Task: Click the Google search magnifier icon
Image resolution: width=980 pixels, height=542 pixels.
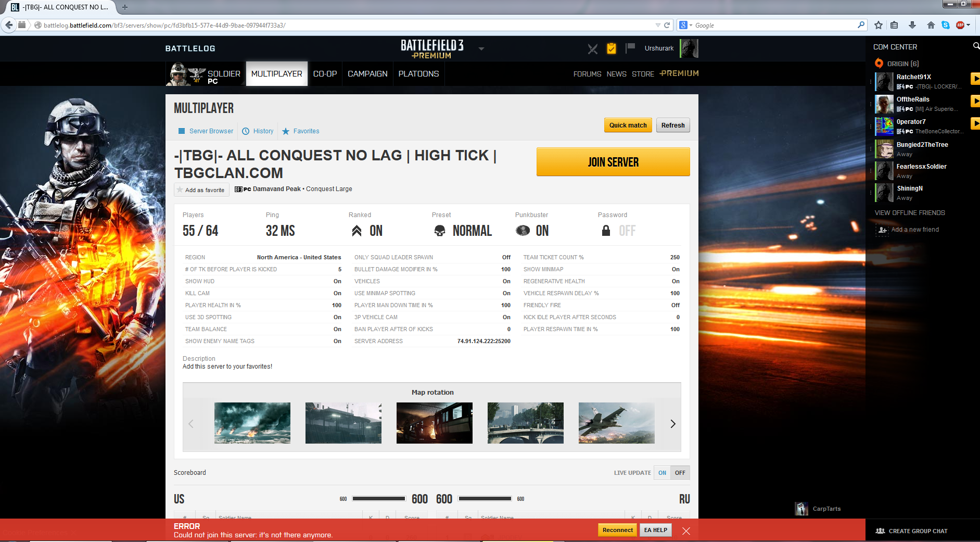Action: click(861, 24)
